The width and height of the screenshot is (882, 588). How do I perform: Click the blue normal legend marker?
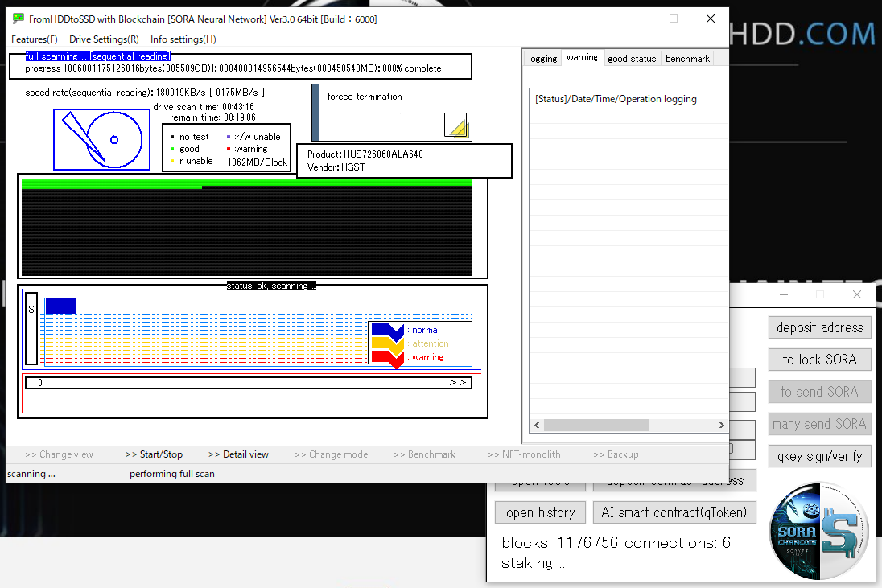tap(388, 331)
